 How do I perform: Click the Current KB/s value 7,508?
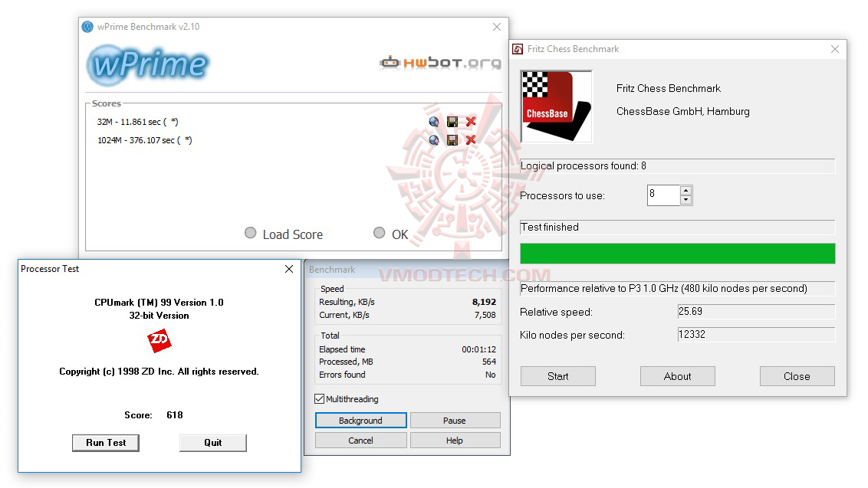(485, 315)
